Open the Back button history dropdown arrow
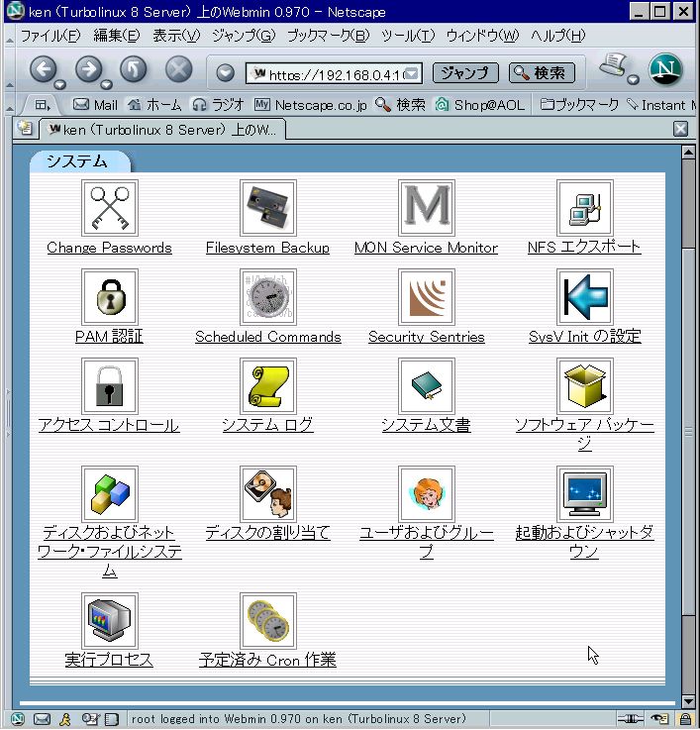 click(60, 84)
